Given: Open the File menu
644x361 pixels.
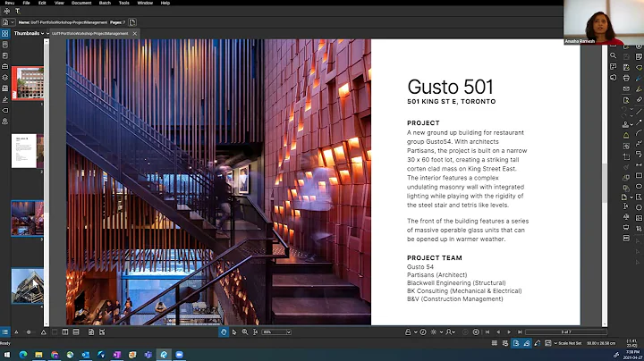Looking at the screenshot, I should click(26, 3).
